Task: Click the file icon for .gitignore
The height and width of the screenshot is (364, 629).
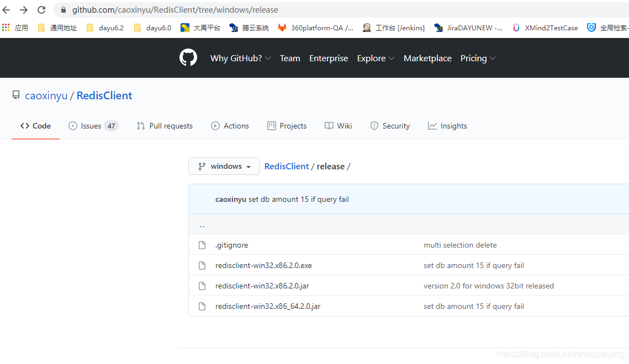Action: (x=202, y=245)
